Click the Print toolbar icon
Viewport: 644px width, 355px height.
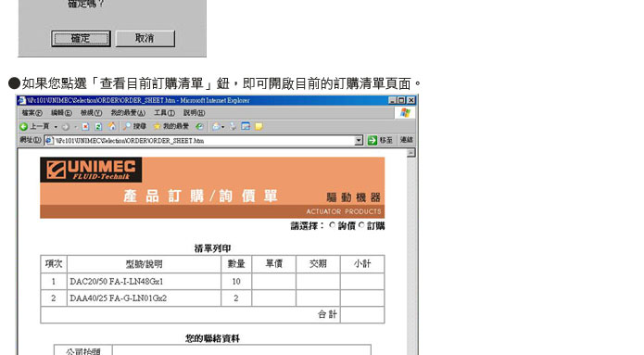tap(233, 127)
